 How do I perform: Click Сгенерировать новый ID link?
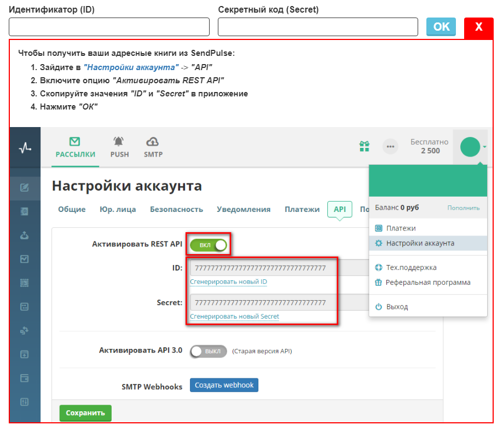pyautogui.click(x=228, y=282)
